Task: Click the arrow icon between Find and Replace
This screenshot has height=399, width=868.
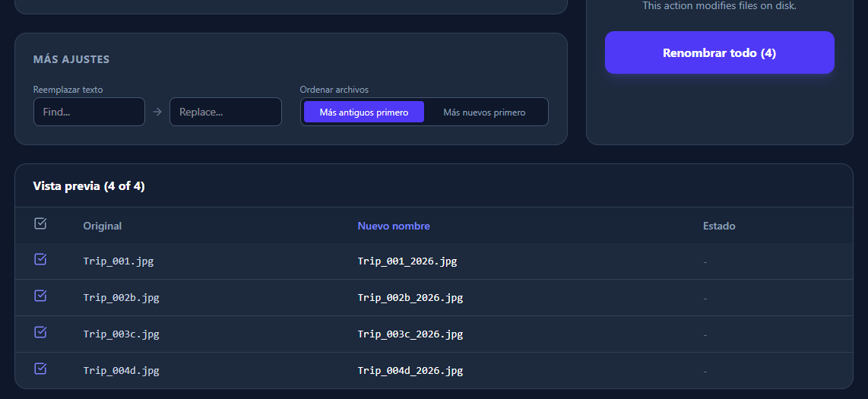Action: click(157, 112)
